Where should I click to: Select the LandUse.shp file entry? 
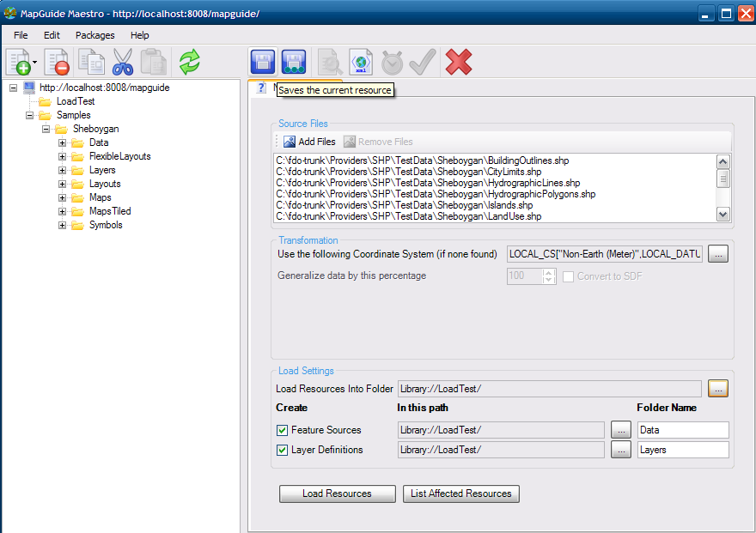tap(408, 216)
